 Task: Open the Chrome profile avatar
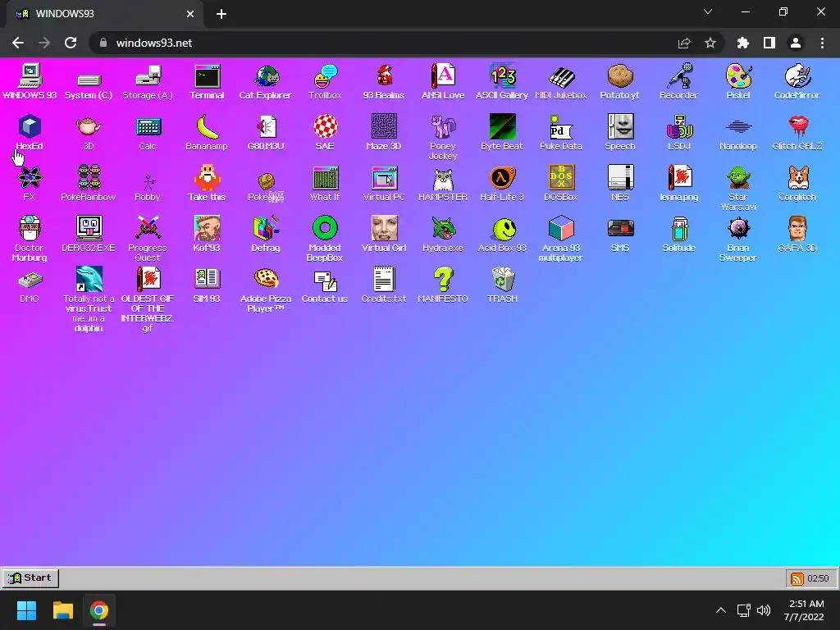point(796,43)
